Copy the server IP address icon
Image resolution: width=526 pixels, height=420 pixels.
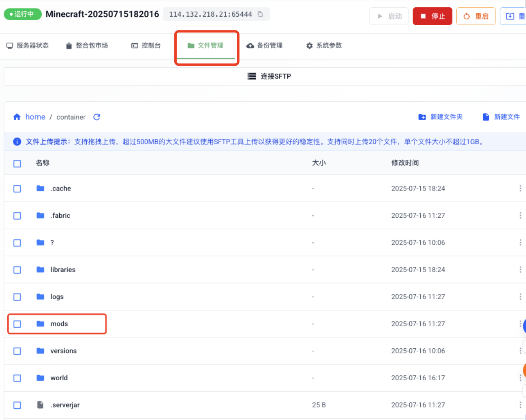click(260, 14)
